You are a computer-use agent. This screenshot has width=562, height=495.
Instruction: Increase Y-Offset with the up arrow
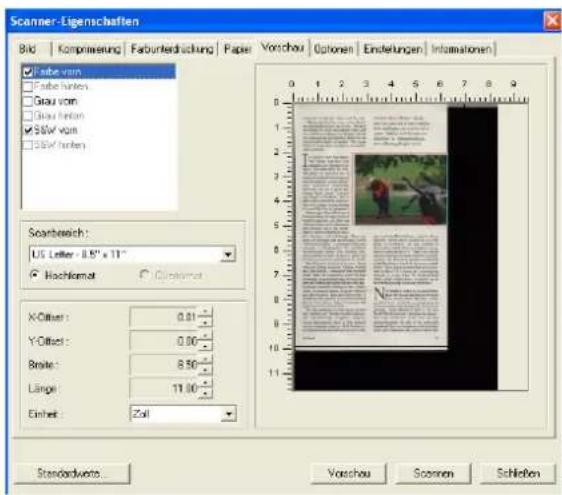click(x=205, y=336)
